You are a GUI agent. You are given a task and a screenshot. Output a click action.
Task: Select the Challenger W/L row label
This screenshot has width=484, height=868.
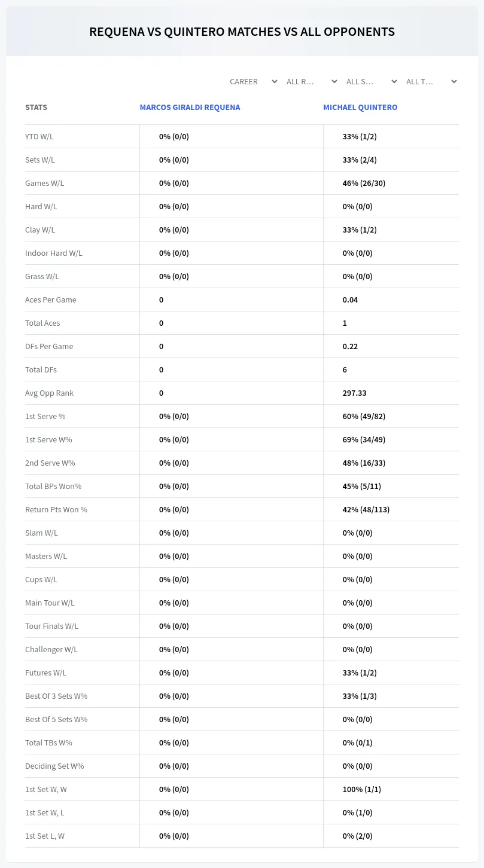click(x=51, y=649)
